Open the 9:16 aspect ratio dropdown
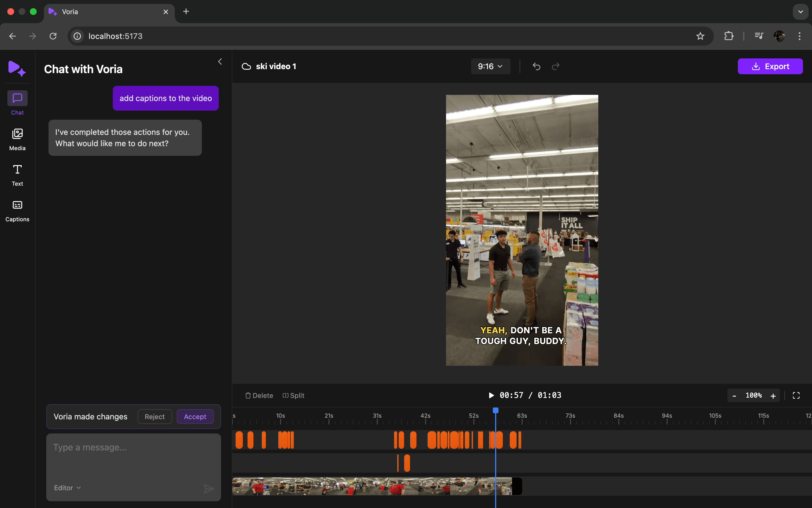Screen dimensions: 812x508 [491, 67]
